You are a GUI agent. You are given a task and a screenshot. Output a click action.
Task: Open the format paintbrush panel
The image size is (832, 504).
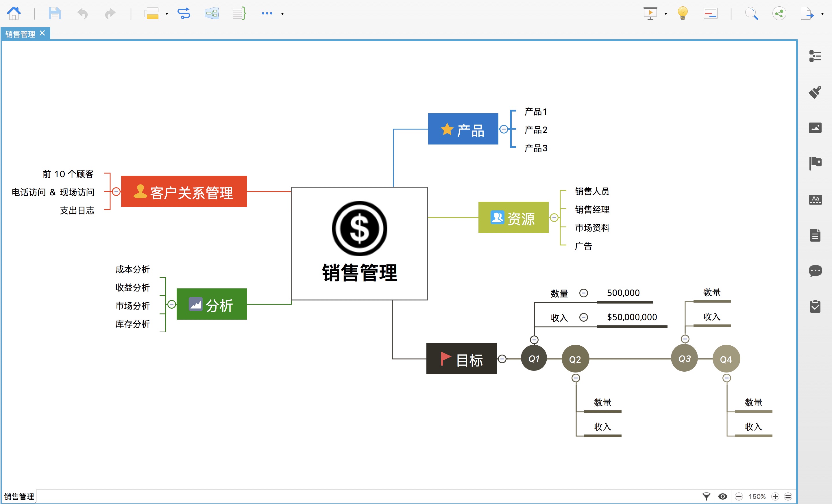click(x=815, y=92)
